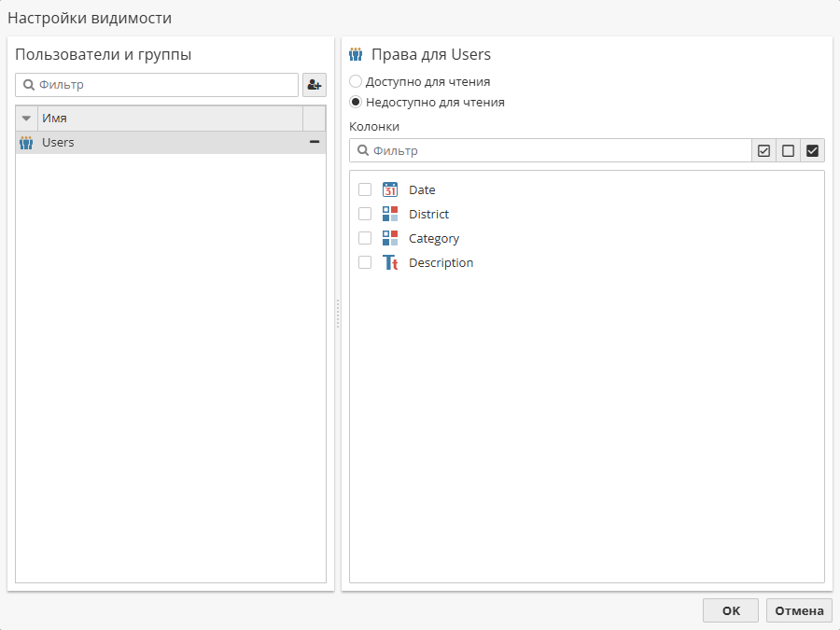
Task: Tick the Description column checkbox
Action: [365, 262]
